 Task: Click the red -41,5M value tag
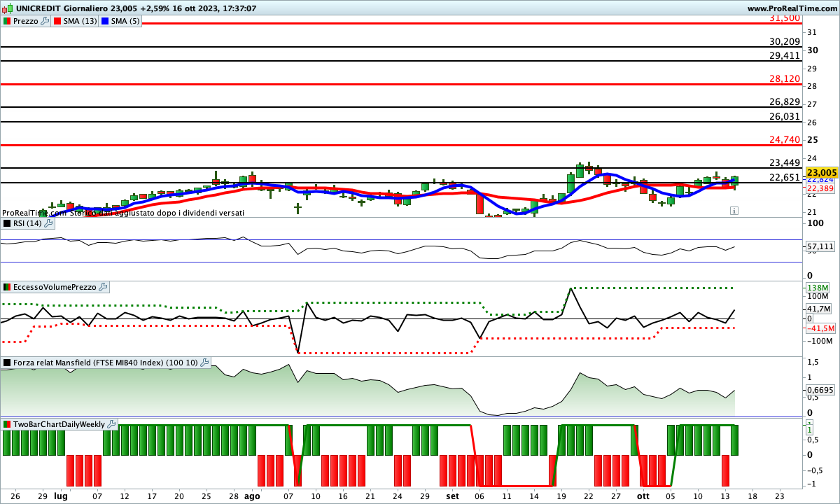(820, 328)
